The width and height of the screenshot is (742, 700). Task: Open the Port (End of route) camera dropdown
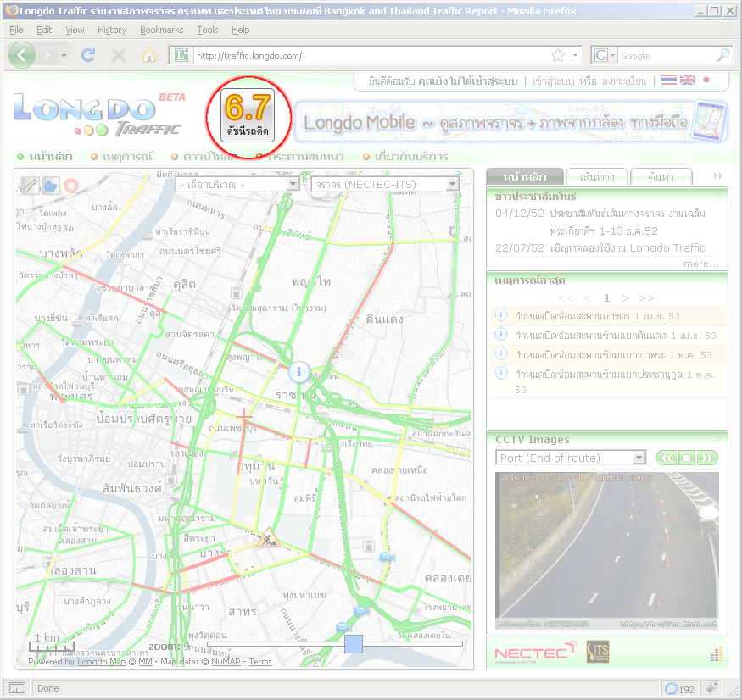click(571, 458)
